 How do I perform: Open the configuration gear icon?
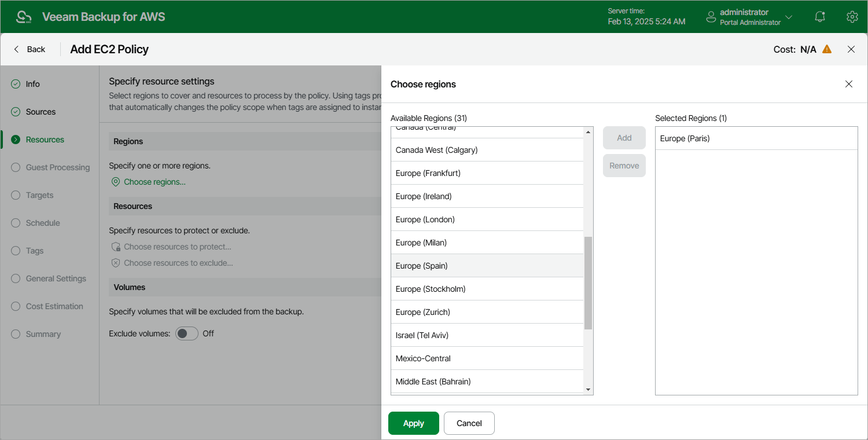pyautogui.click(x=852, y=17)
